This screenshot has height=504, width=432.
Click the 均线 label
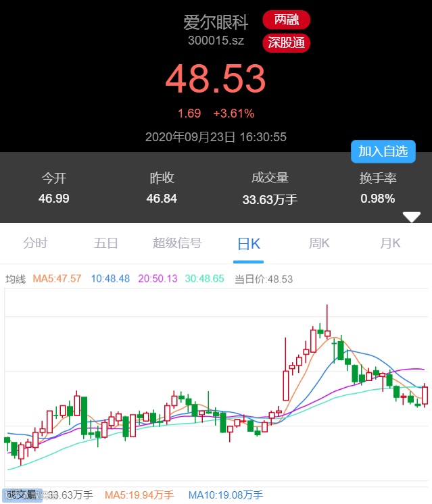coord(15,278)
